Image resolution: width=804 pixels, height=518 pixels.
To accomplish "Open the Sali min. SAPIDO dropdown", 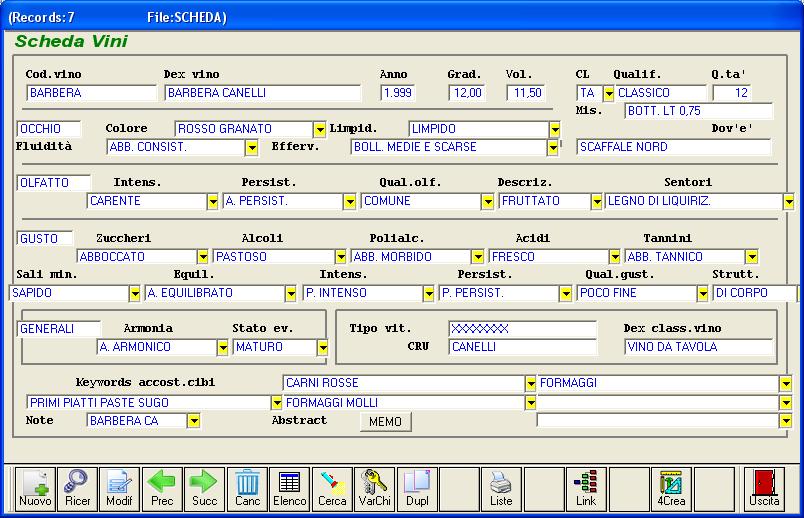I will click(134, 293).
